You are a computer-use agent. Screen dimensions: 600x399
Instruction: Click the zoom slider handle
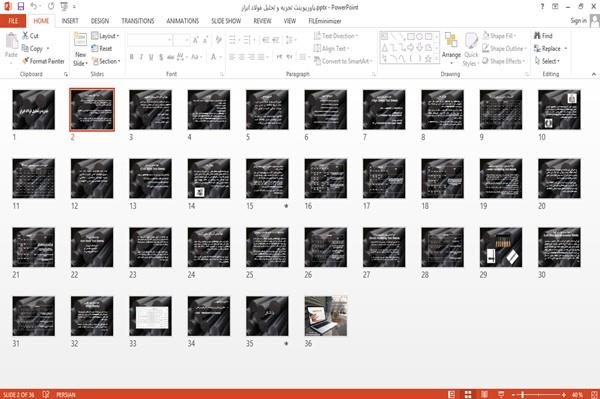coord(523,394)
